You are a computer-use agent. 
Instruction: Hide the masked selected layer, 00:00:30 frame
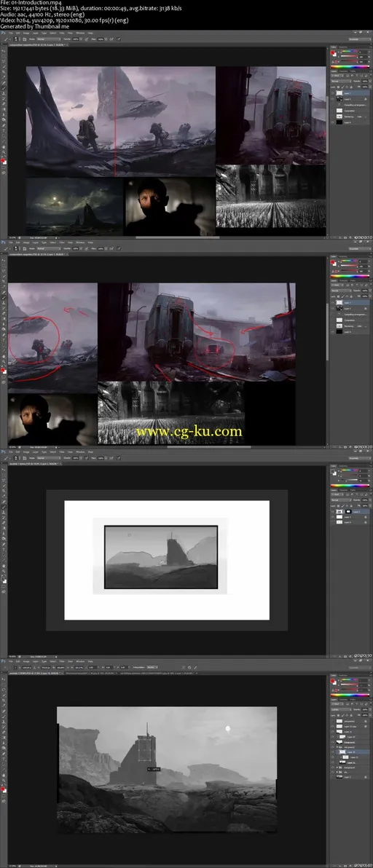333,511
